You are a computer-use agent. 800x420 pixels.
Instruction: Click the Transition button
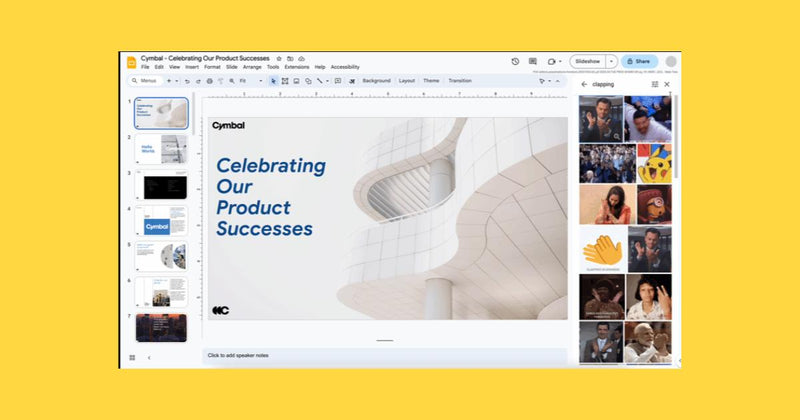point(460,81)
